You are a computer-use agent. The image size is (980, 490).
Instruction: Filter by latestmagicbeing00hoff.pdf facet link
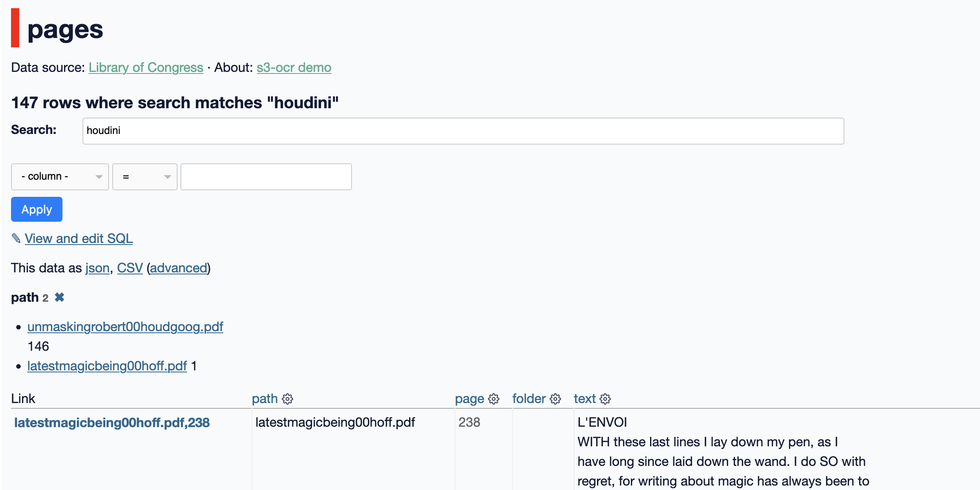[x=107, y=366]
